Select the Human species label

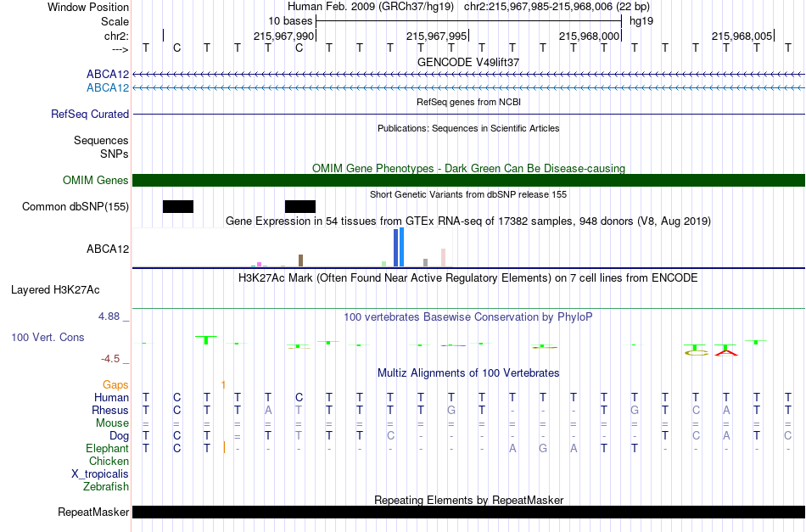tap(111, 397)
